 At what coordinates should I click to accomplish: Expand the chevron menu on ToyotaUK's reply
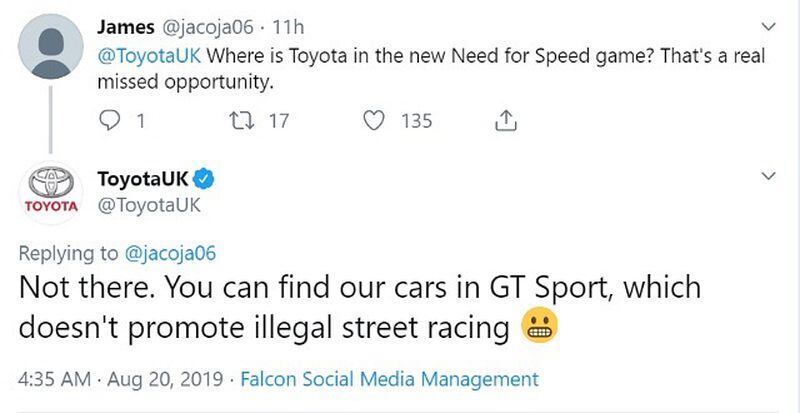pyautogui.click(x=768, y=176)
